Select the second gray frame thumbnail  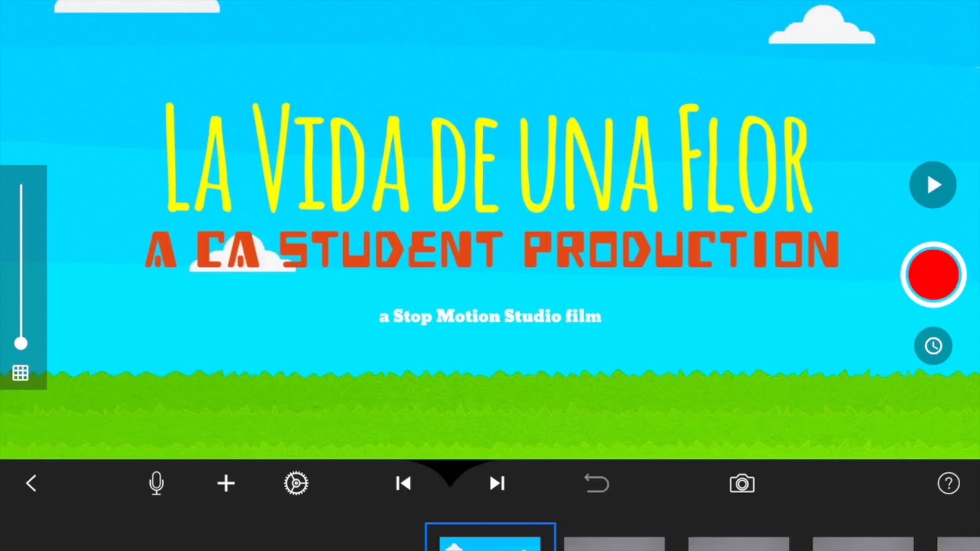click(614, 544)
